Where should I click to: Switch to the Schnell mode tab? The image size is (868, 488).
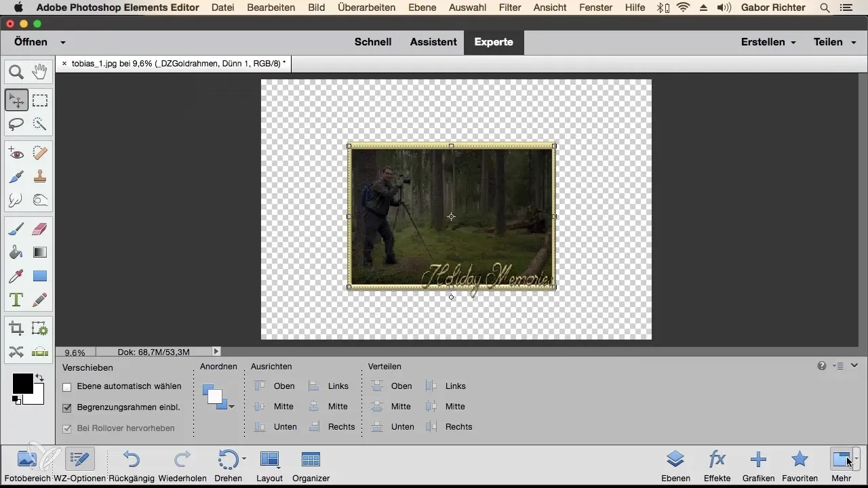(373, 42)
